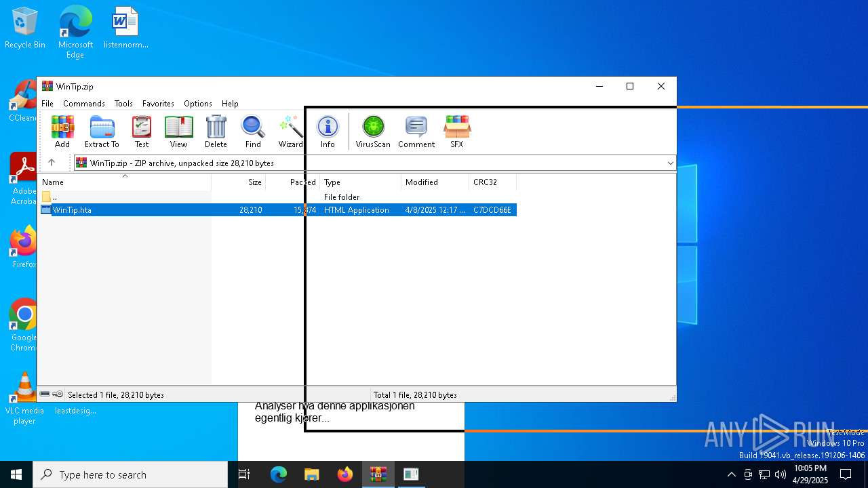868x488 pixels.
Task: Open the clock showing 10:05 PM
Action: pyautogui.click(x=810, y=474)
